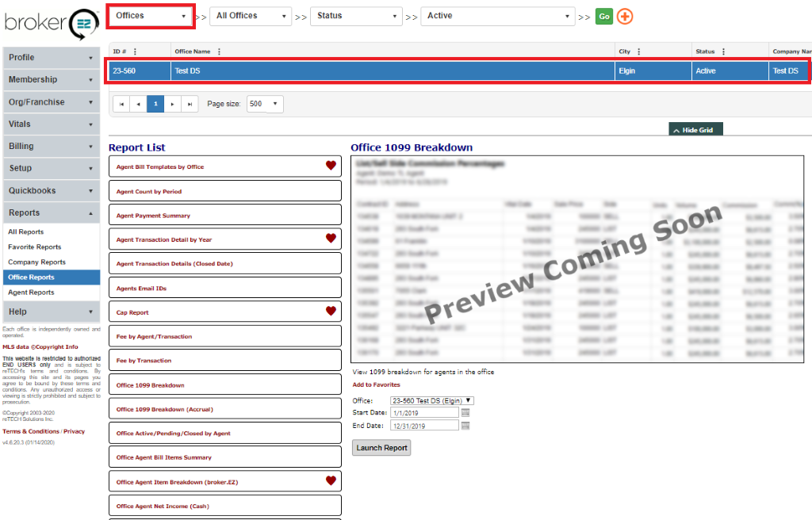Viewport: 812px width, 520px height.
Task: Toggle favorite heart on Agent Transaction Detail by Year
Action: click(x=331, y=238)
